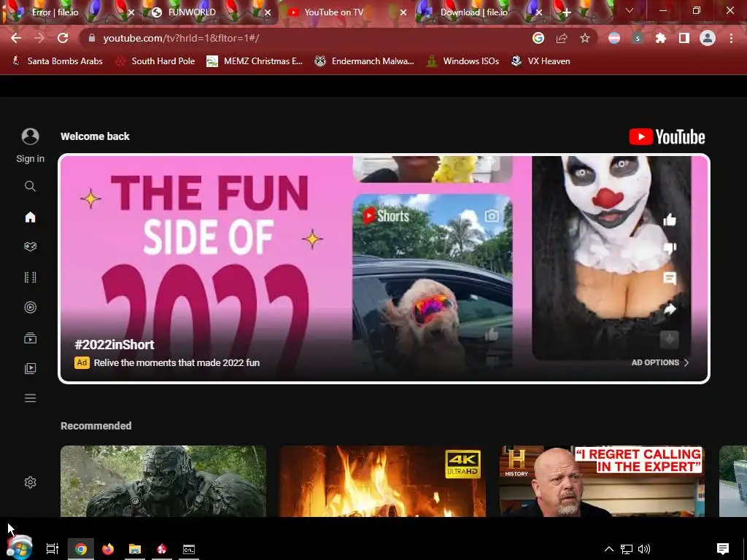
Task: Open the 'I Regret Calling in the Expert' thumbnail
Action: click(x=602, y=481)
